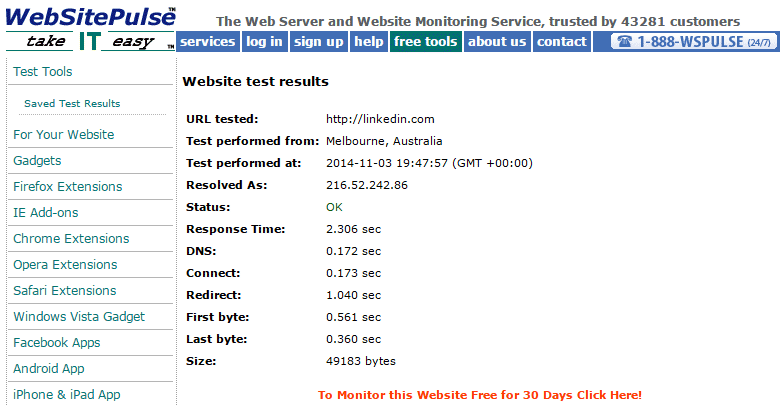The height and width of the screenshot is (405, 782).
Task: Click the header tagline about 43281 customers
Action: click(x=478, y=21)
